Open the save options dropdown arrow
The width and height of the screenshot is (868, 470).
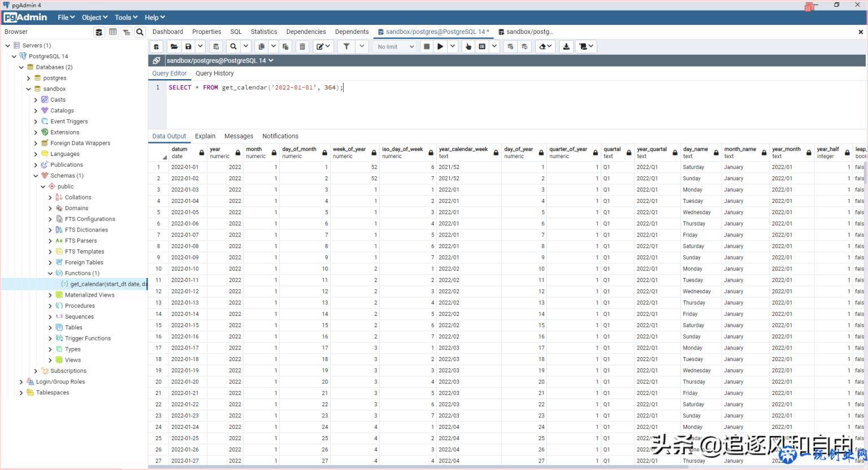200,46
